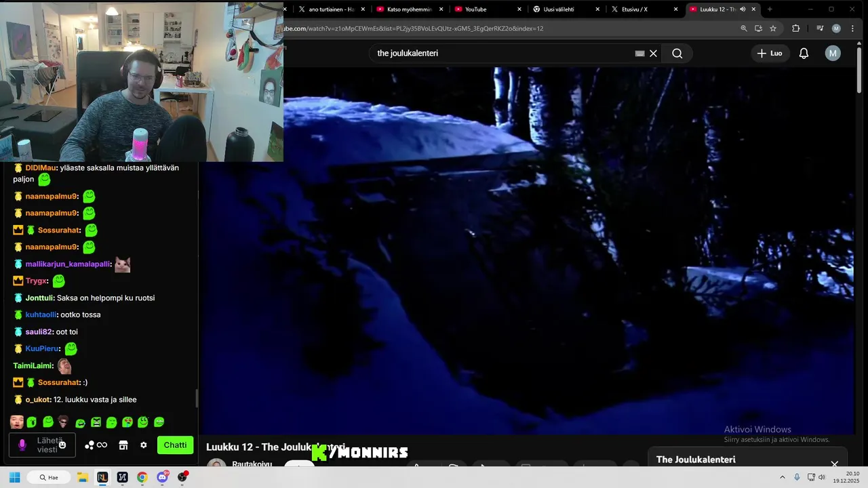Show hidden system tray icons chevron
868x488 pixels.
pyautogui.click(x=782, y=477)
